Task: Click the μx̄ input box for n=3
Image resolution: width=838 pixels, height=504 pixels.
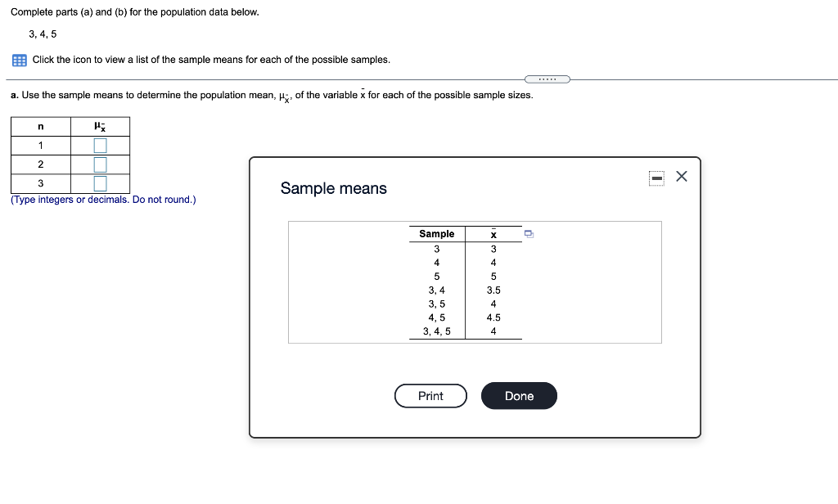Action: point(101,182)
